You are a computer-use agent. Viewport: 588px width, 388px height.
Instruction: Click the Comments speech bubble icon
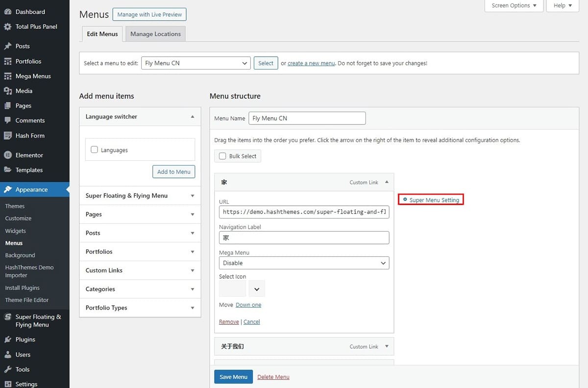[x=8, y=121]
